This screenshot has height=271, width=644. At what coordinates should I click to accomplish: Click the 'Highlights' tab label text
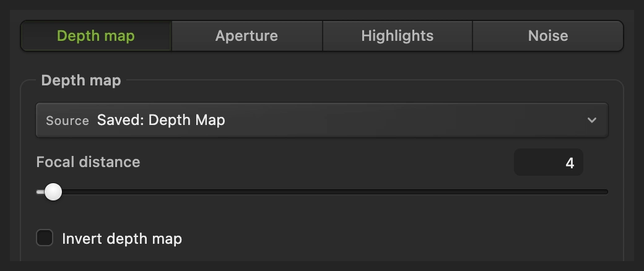[397, 36]
